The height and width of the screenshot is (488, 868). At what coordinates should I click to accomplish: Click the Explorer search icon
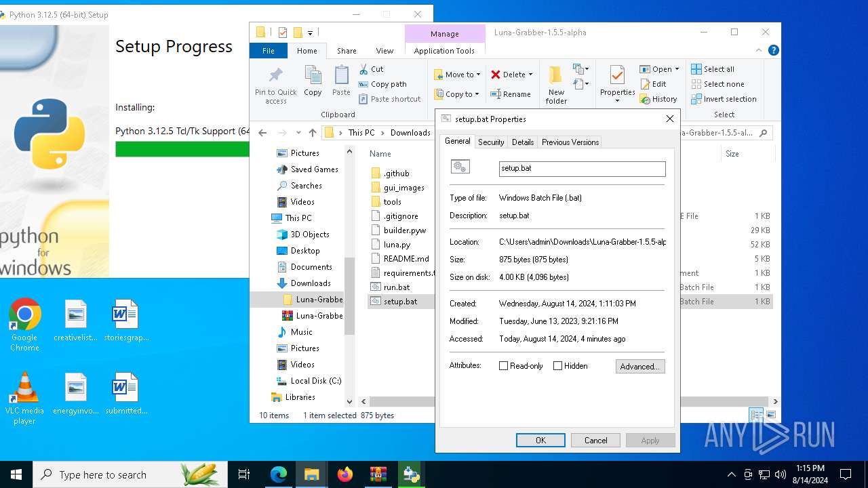click(764, 133)
